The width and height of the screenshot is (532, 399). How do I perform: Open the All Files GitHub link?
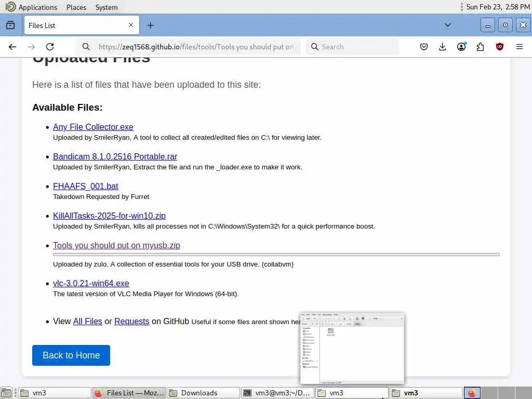[87, 321]
